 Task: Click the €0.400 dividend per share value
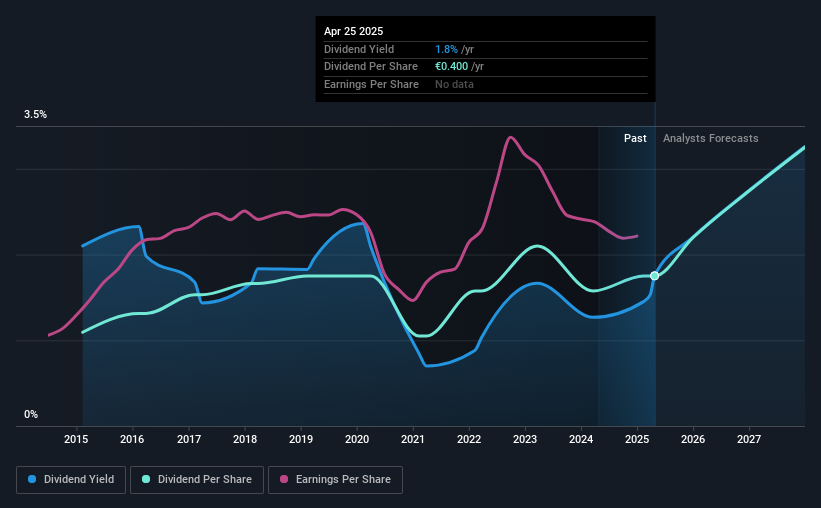451,67
